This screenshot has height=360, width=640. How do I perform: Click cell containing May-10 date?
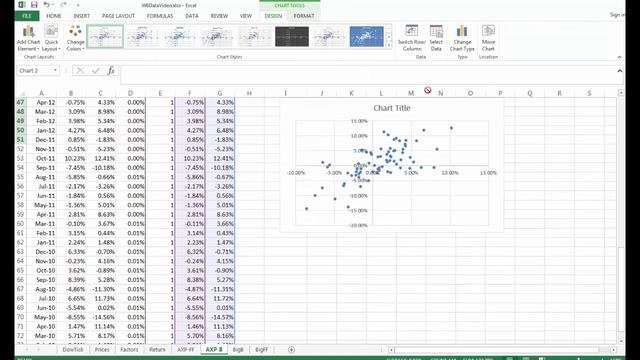click(41, 317)
